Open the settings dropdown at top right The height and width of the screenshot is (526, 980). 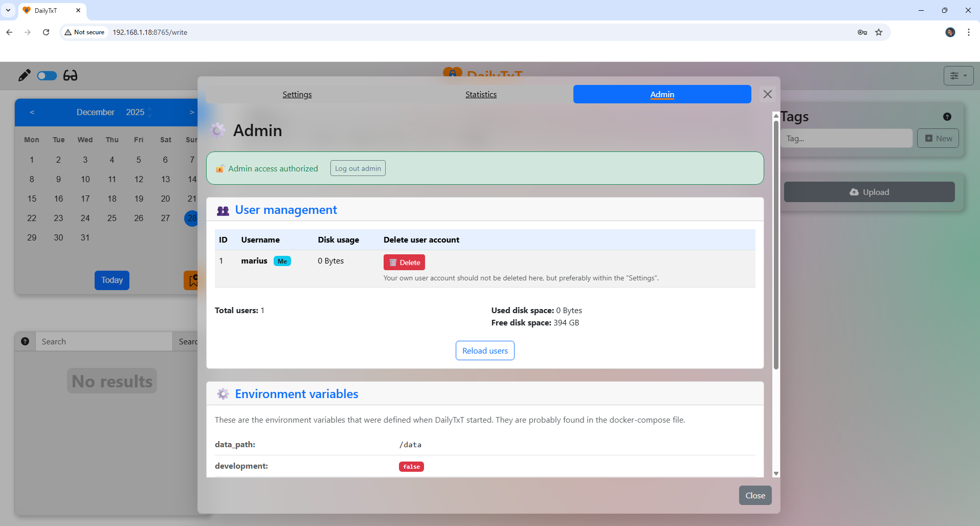tap(958, 76)
